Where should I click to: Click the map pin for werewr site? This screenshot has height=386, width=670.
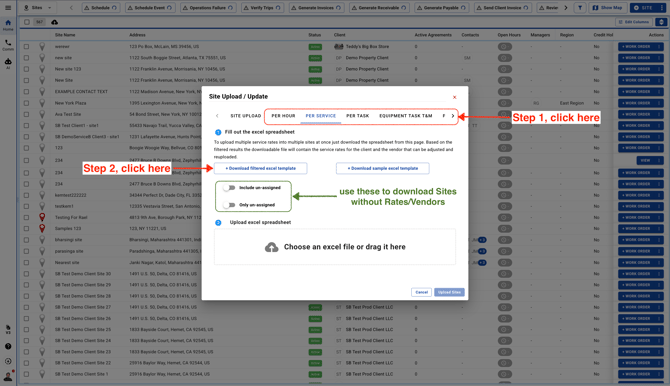coord(42,47)
